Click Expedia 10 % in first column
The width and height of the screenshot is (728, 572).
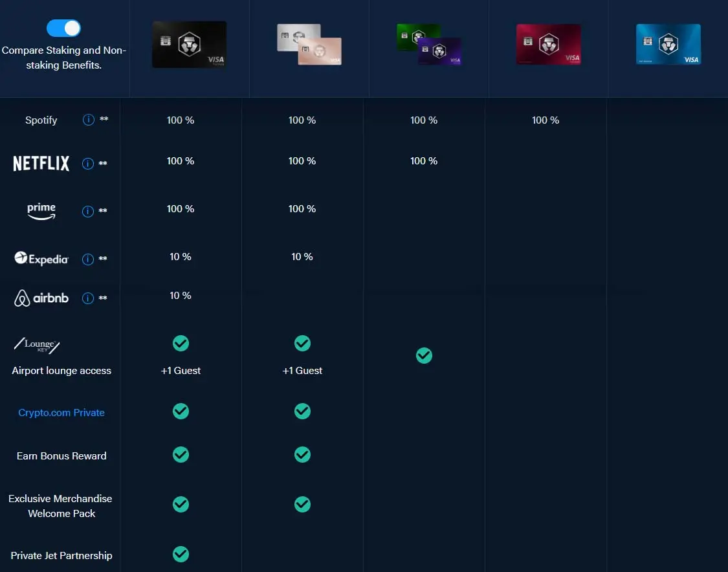coord(181,257)
